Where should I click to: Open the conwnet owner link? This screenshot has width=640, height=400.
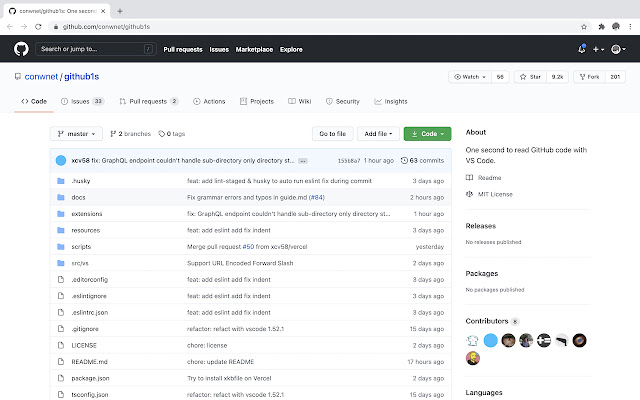coord(41,77)
